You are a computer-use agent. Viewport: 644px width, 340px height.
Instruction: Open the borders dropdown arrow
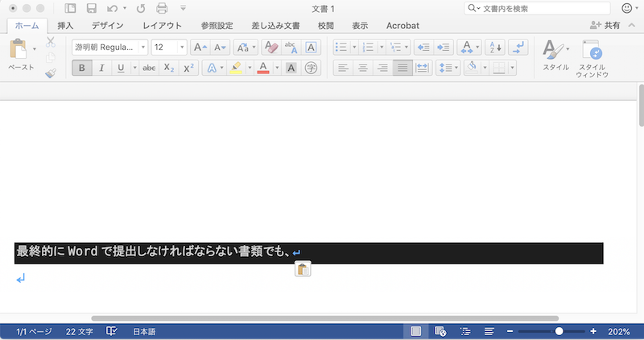pyautogui.click(x=512, y=68)
